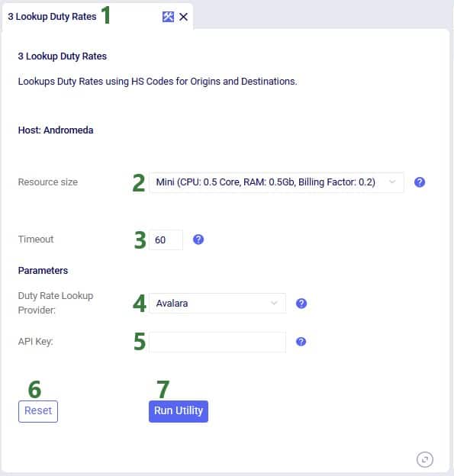This screenshot has width=454, height=476.
Task: Focus the Timeout field containing 60
Action: (166, 240)
